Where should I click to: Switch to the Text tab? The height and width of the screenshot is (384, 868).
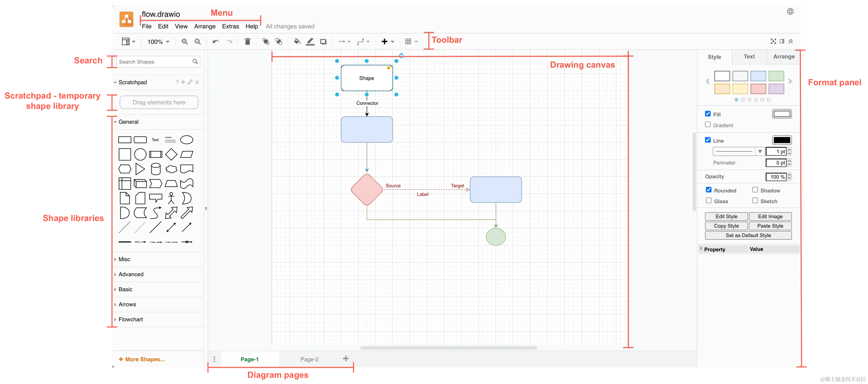point(749,56)
